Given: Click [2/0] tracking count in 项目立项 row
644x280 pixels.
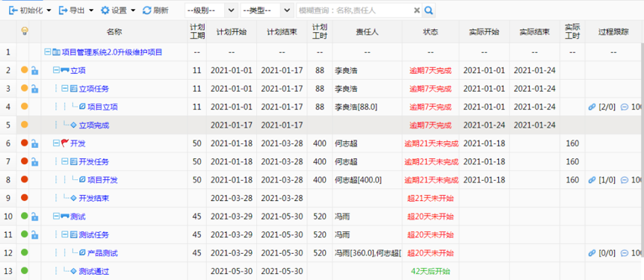Looking at the screenshot, I should tap(607, 108).
